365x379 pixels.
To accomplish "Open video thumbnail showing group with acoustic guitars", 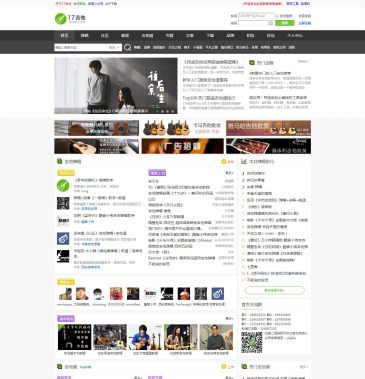I will (x=110, y=337).
